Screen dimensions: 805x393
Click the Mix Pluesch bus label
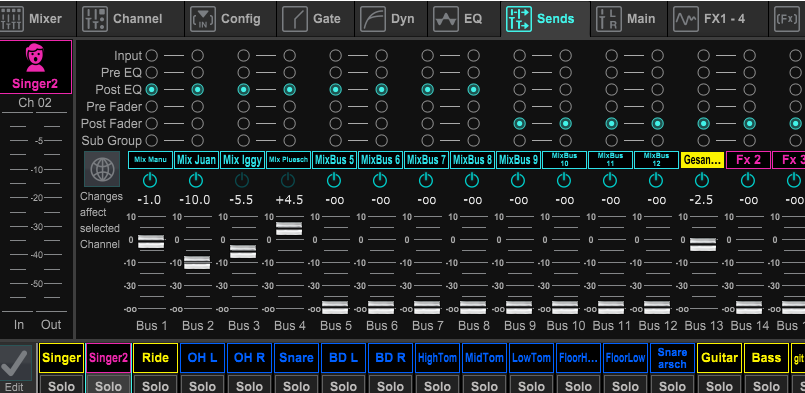click(x=289, y=160)
